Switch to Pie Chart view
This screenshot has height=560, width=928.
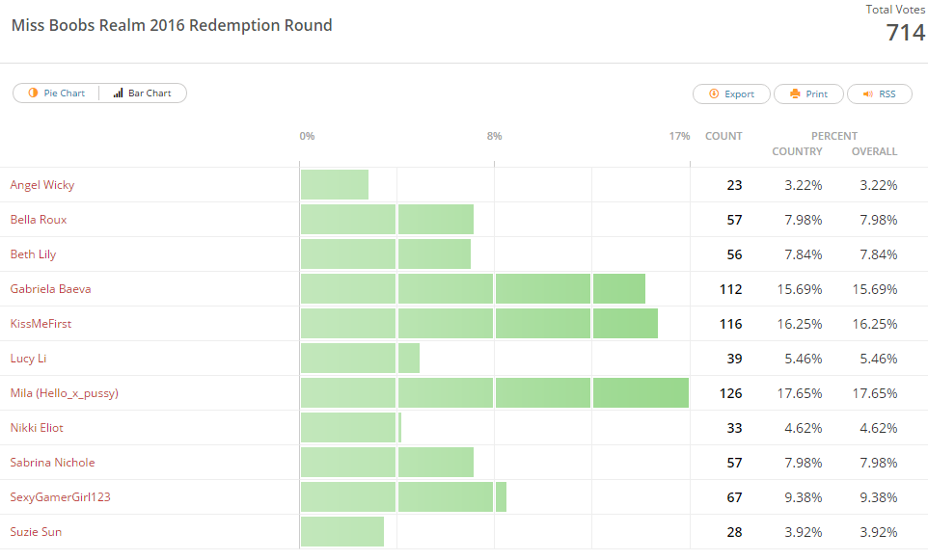tap(57, 93)
